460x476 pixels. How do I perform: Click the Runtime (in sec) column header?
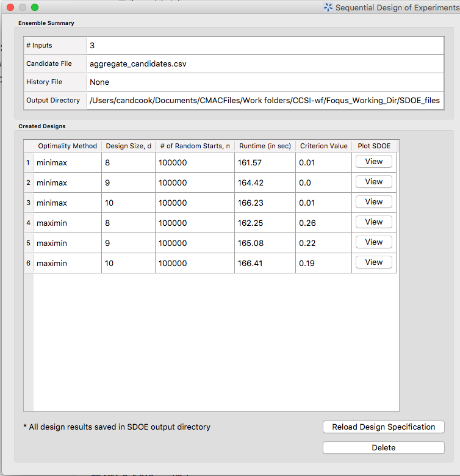[265, 146]
